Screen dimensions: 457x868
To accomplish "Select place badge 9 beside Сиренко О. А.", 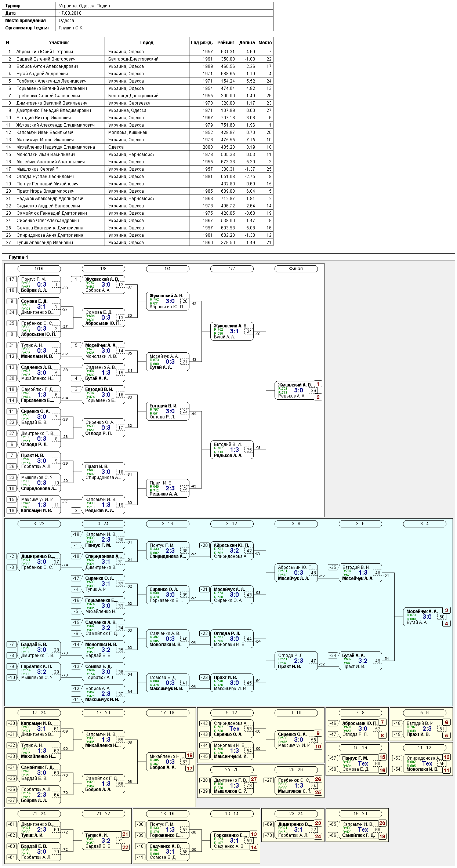I will 318,733.
